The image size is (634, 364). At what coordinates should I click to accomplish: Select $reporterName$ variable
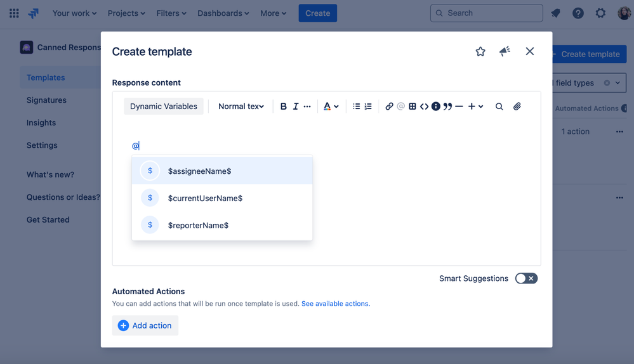222,225
